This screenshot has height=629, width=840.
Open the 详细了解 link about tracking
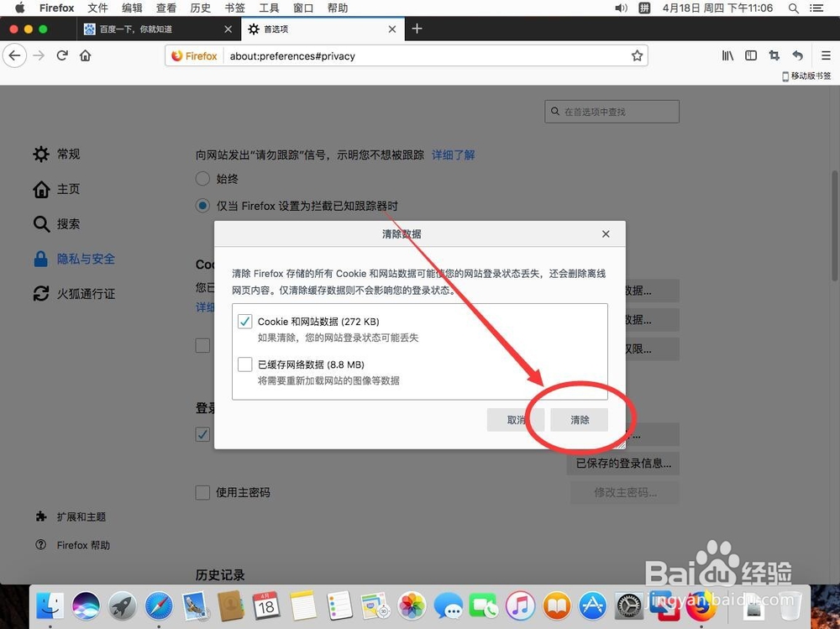pos(453,155)
